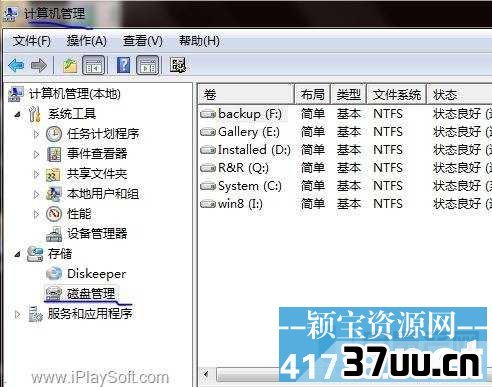Collapse the Storage (存储) node
Image resolution: width=492 pixels, height=387 pixels.
(17, 255)
